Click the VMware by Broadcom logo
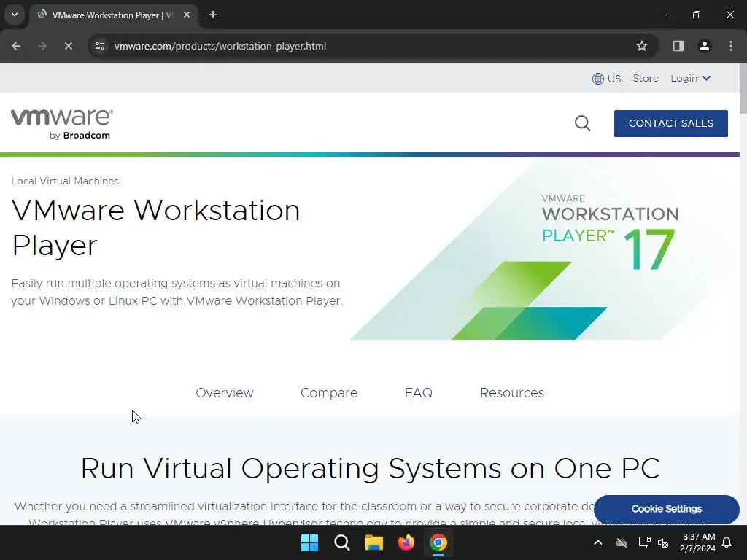This screenshot has height=560, width=747. pyautogui.click(x=62, y=124)
